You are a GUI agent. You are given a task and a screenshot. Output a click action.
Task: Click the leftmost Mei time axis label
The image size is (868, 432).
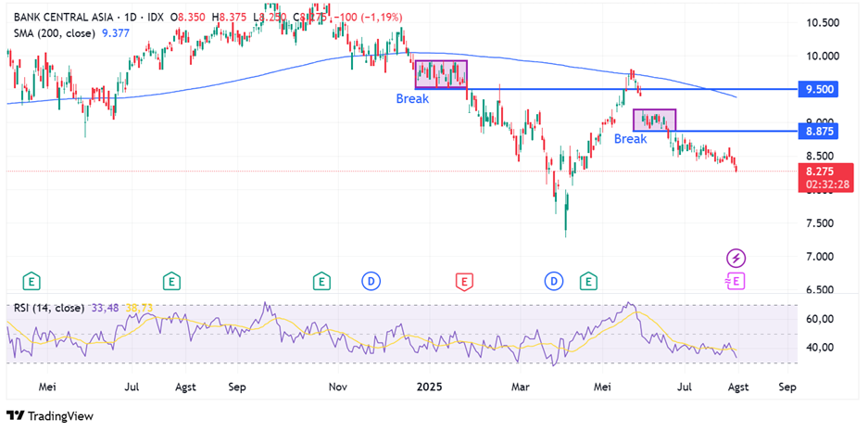48,386
